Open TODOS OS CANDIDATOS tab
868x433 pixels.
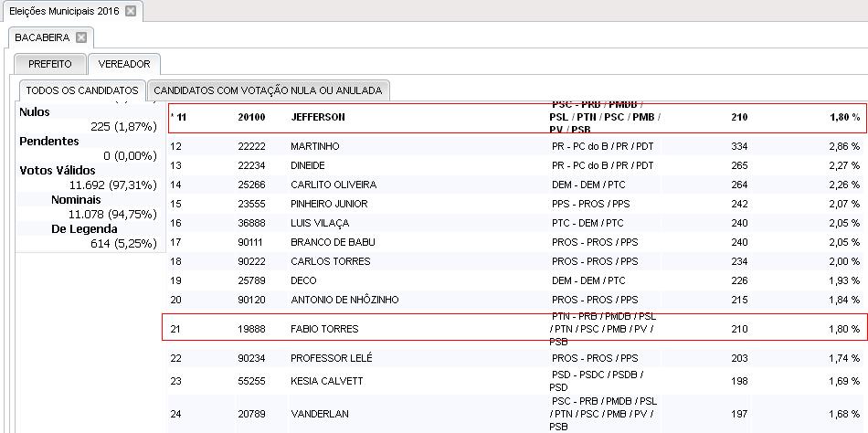tap(82, 90)
